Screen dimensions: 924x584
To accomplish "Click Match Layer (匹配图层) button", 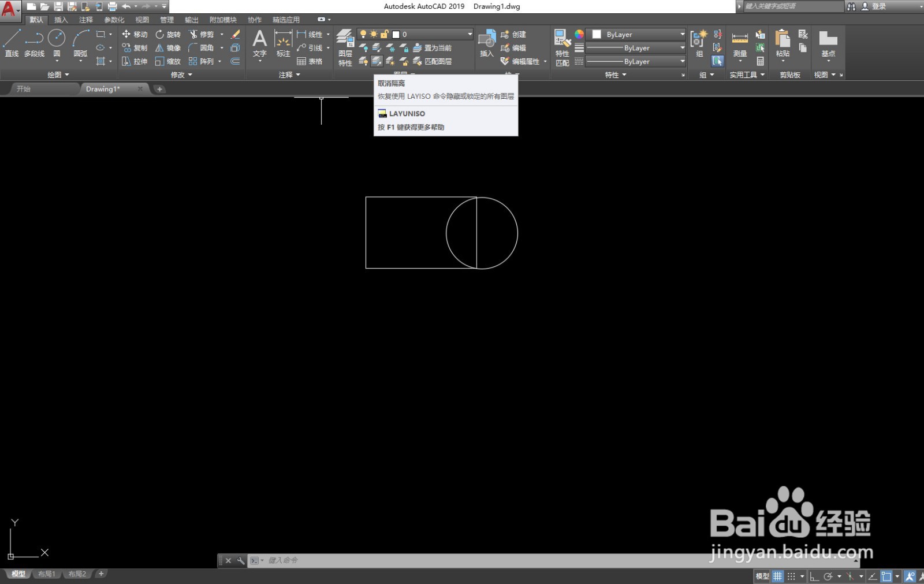I will tap(433, 61).
